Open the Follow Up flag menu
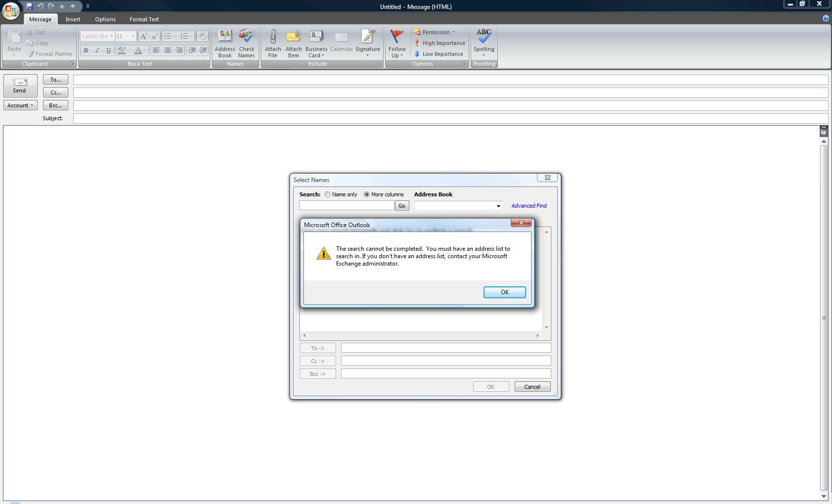The width and height of the screenshot is (832, 504). coord(397,44)
